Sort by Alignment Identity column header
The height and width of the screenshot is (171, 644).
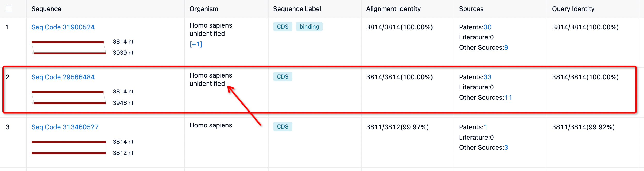(393, 9)
